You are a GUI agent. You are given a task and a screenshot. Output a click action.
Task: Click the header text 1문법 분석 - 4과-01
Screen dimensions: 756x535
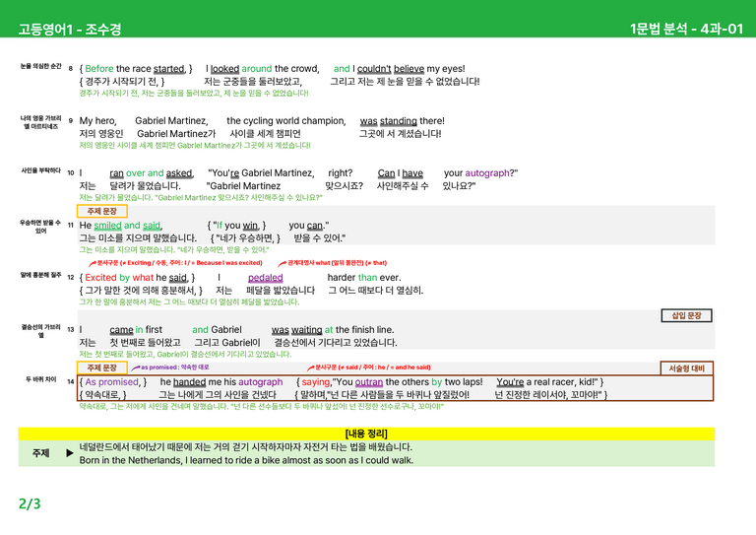pyautogui.click(x=686, y=29)
